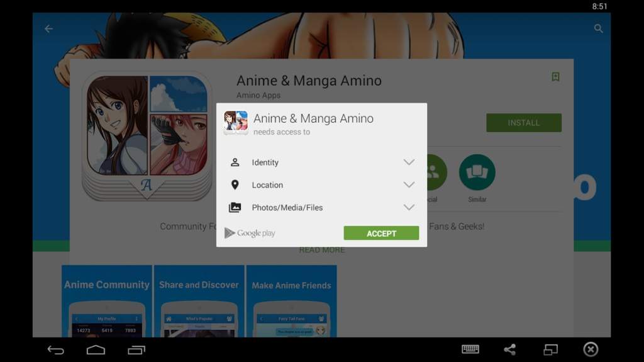Add app to wishlist via bookmark icon
Viewport: 644px width, 362px height.
[555, 77]
